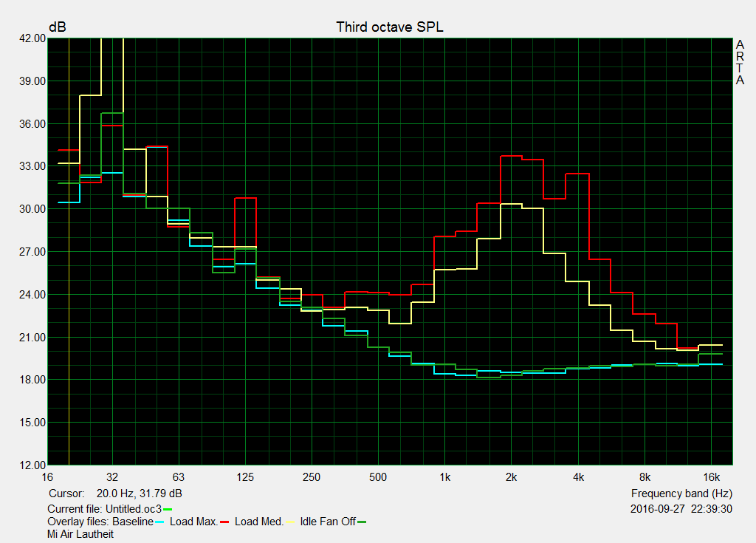This screenshot has width=756, height=543.
Task: Click the 63 Hz x-axis label
Action: (x=179, y=477)
